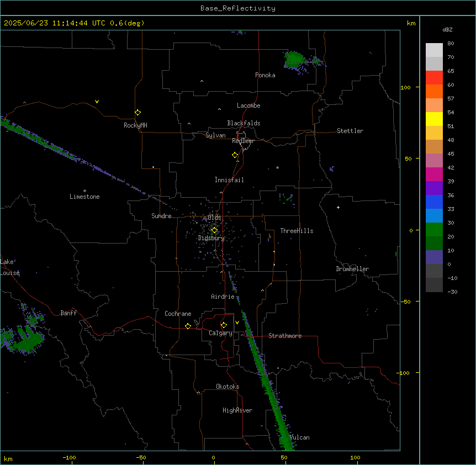Screen dimensions: 476x465
Task: Click the RockyMH label
Action: (x=135, y=125)
